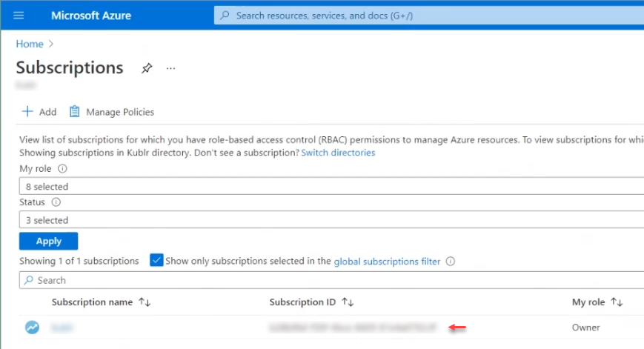Sort by Subscription name column
The width and height of the screenshot is (644, 349).
coord(145,302)
